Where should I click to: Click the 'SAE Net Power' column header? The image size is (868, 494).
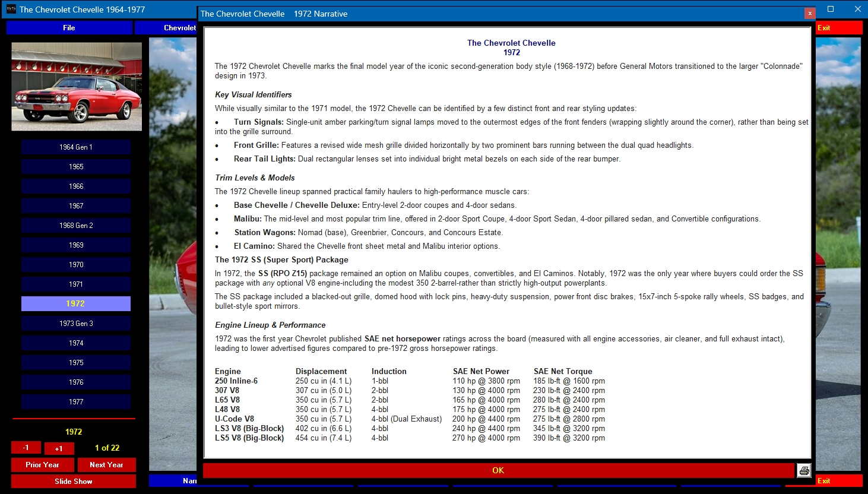tap(481, 371)
